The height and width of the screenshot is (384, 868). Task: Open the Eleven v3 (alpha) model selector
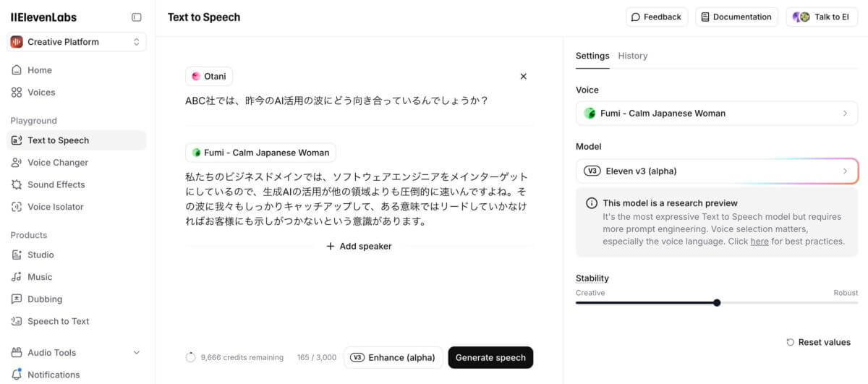click(x=717, y=171)
